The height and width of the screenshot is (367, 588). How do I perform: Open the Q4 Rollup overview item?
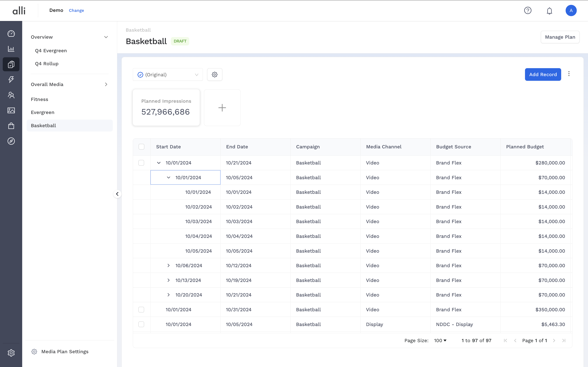47,64
